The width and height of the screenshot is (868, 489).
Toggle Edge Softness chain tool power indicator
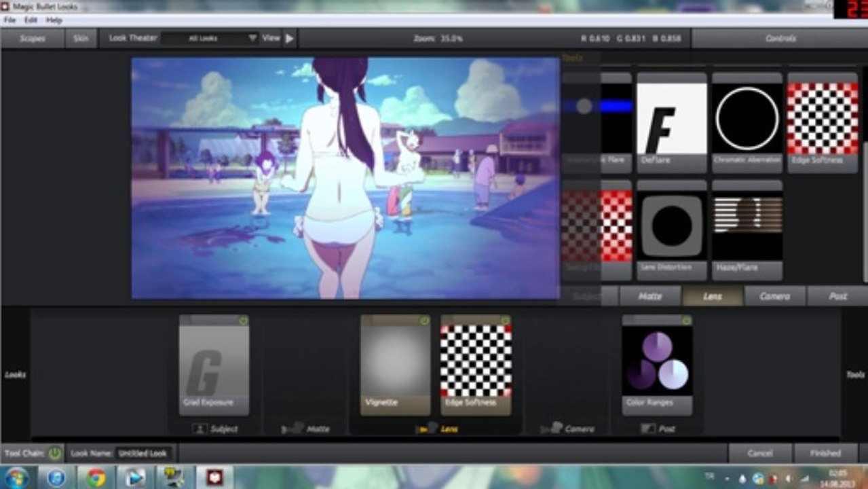(505, 320)
